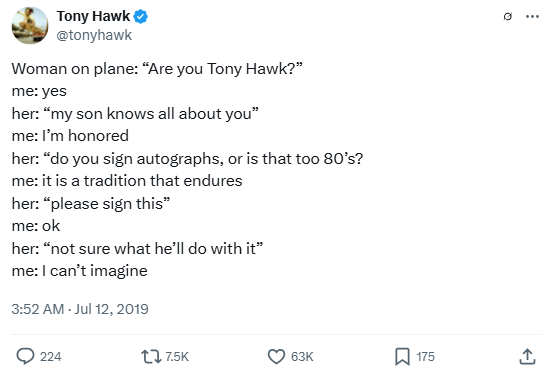Click the 7.5K reposts count

click(x=177, y=357)
